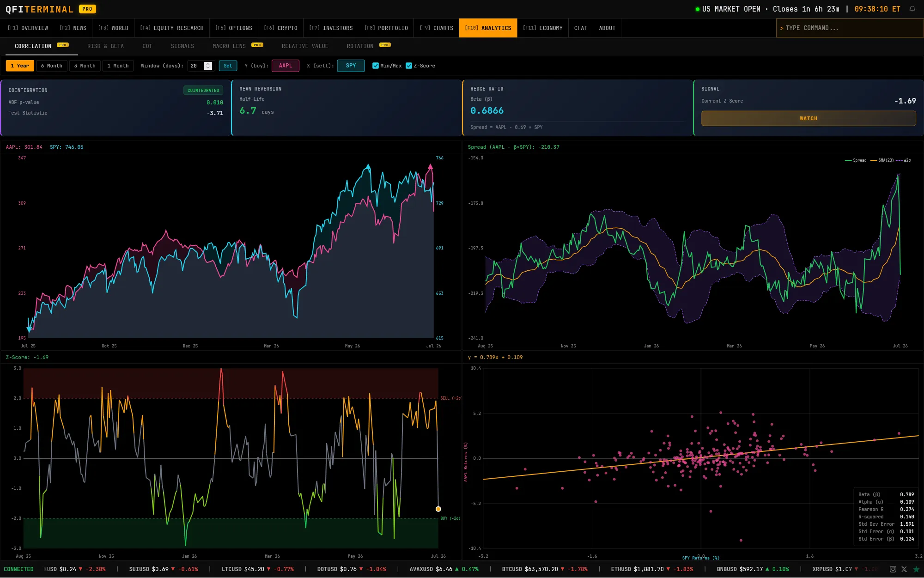Open the About tab
924x578 pixels.
coord(607,28)
